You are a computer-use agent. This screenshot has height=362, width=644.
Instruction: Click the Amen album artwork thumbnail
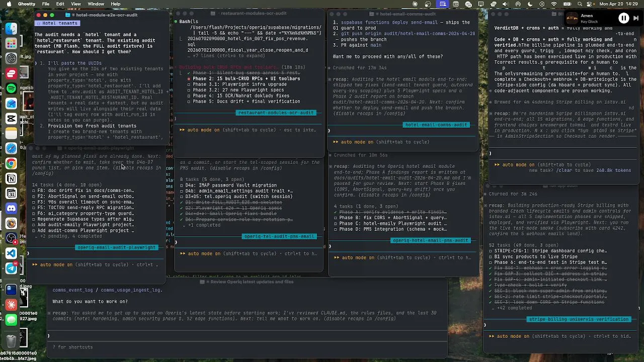point(572,19)
